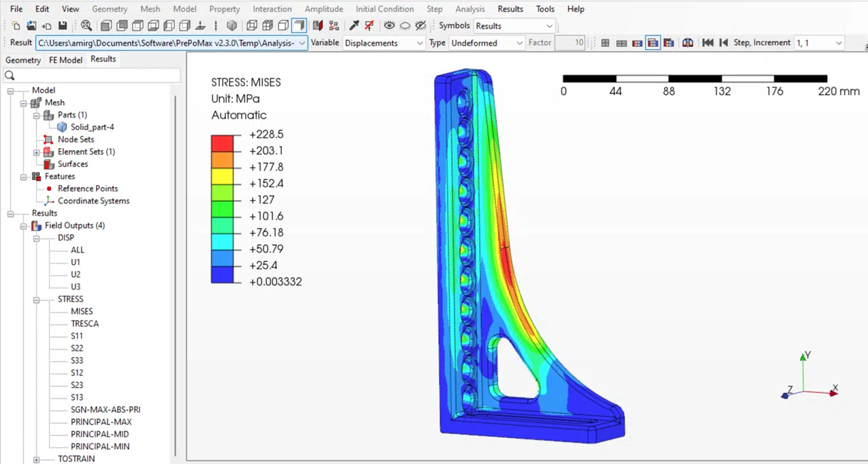Open a file using the Open folder icon
Viewport: 868px width, 464px height.
[x=31, y=25]
